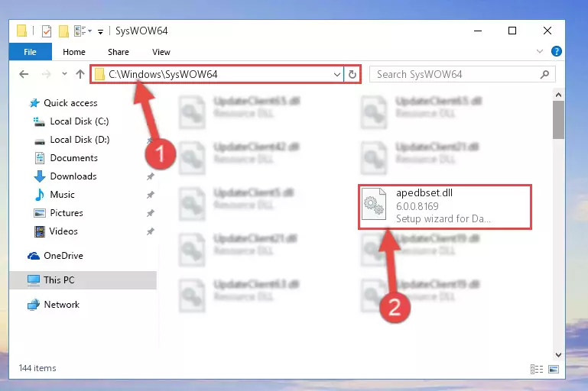Go back with the Back arrow

pos(24,74)
